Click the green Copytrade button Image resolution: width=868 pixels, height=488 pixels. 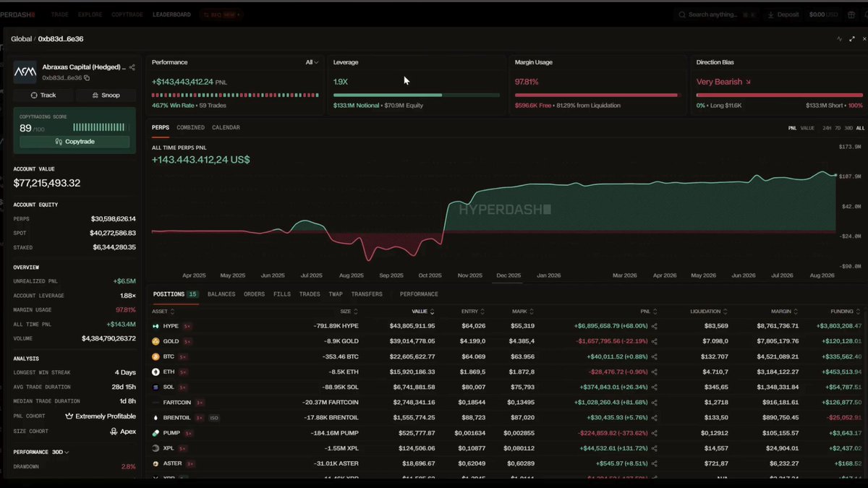[x=75, y=142]
